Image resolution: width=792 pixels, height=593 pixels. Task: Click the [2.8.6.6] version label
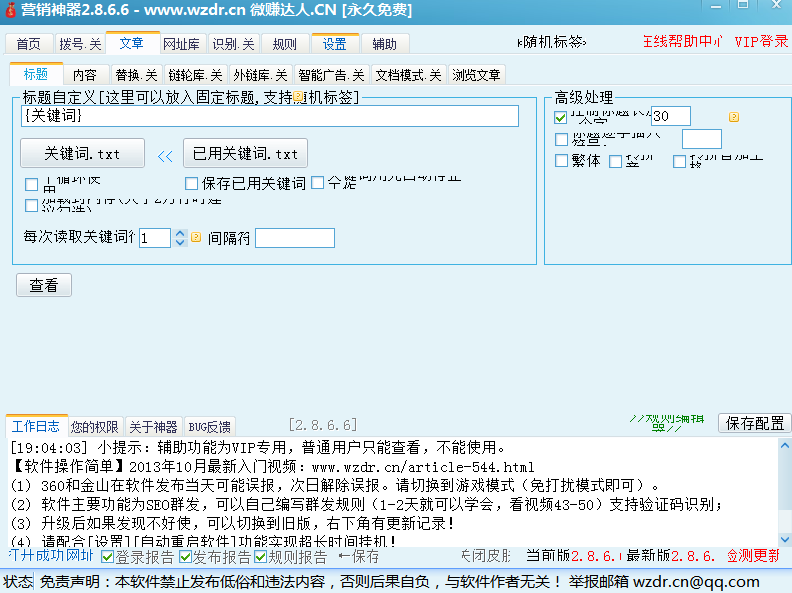(323, 425)
